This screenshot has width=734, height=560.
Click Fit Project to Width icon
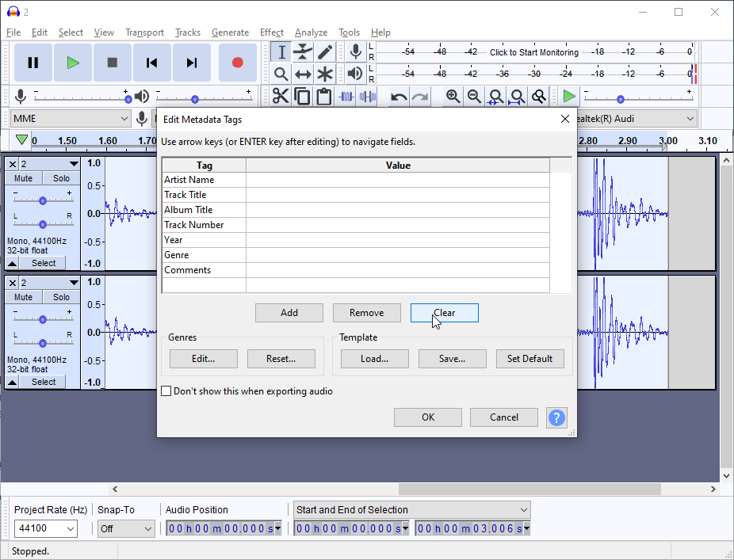pyautogui.click(x=518, y=97)
